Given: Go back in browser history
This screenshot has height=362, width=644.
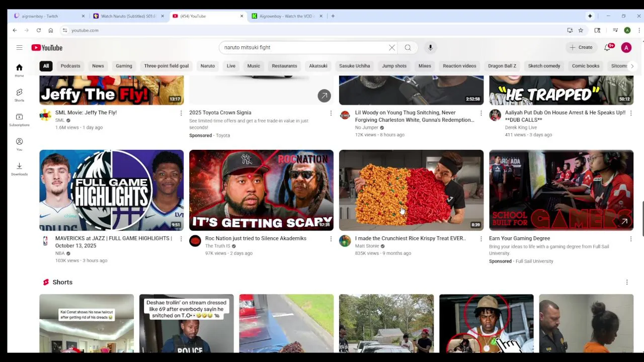Looking at the screenshot, I should tap(15, 30).
